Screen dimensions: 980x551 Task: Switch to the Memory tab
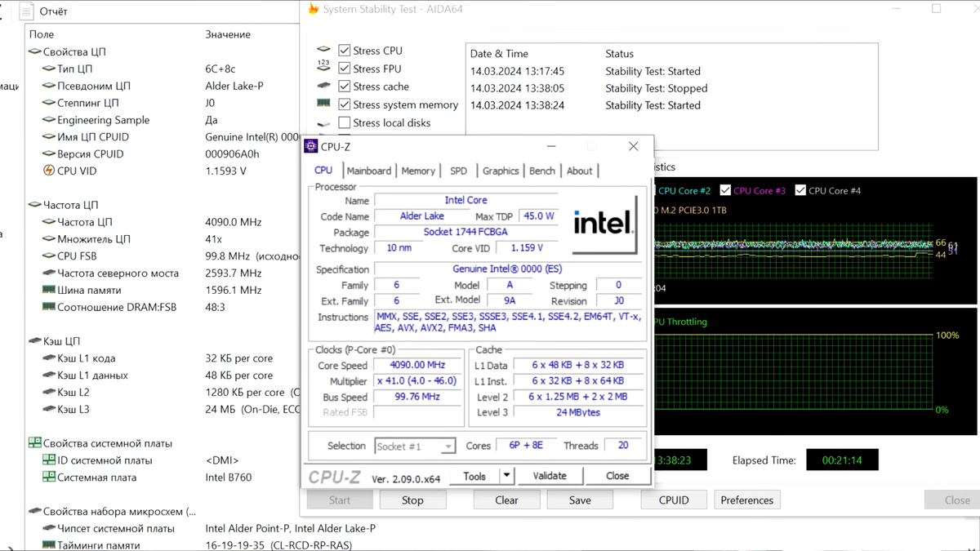pos(418,171)
